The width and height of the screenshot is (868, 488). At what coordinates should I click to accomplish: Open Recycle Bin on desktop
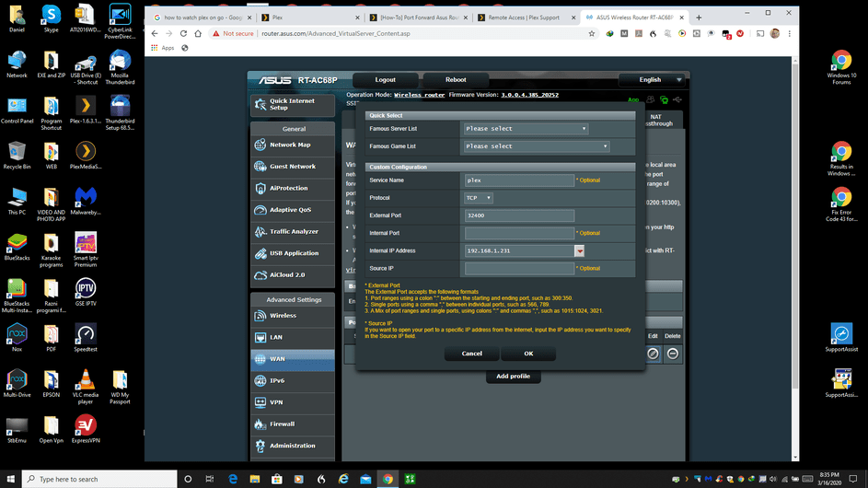[17, 156]
